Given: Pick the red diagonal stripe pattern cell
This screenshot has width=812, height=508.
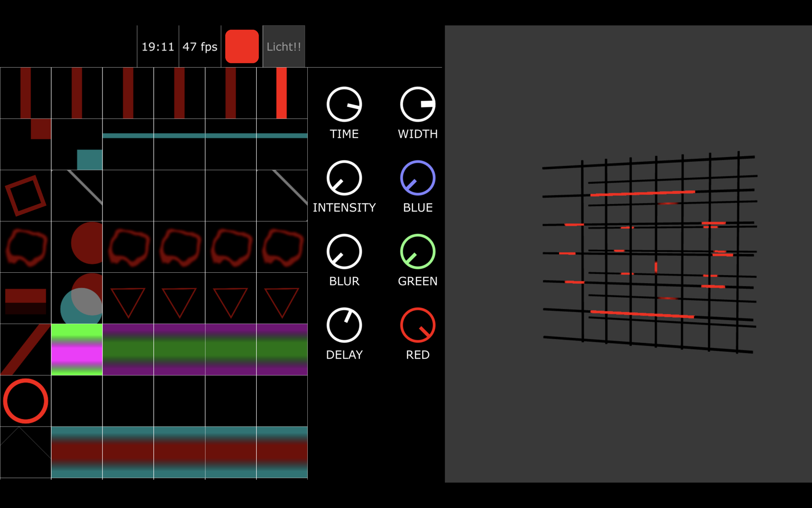Looking at the screenshot, I should (25, 349).
